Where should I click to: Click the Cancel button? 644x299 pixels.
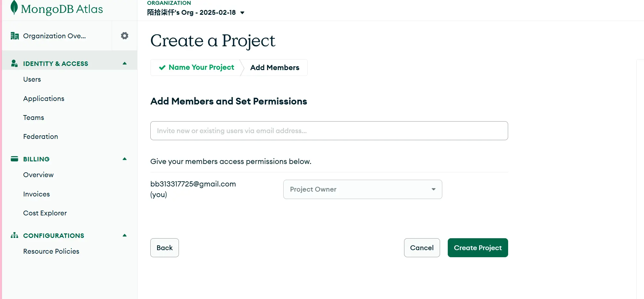pyautogui.click(x=422, y=248)
